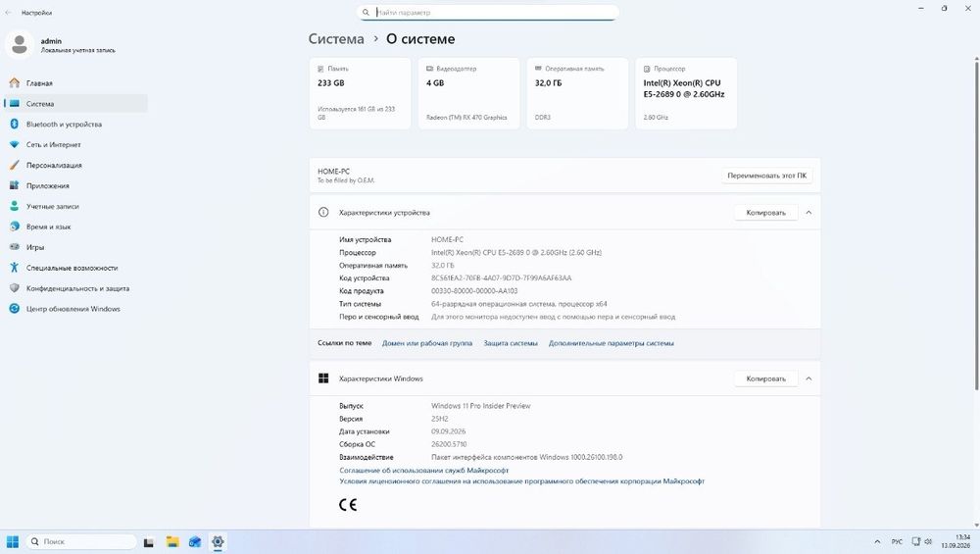Open the Процессор Xeon card
980x554 pixels.
tap(686, 94)
